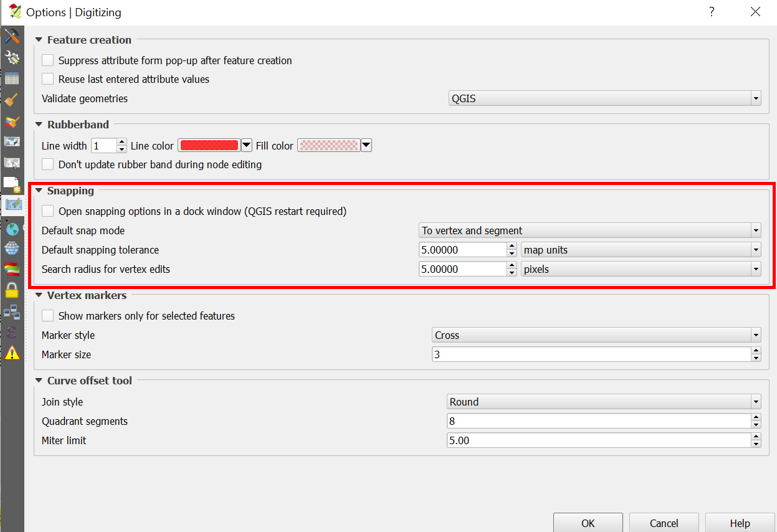Open the Map Tools page (map with cursor)
Viewport: 777px width, 532px height.
tap(12, 163)
